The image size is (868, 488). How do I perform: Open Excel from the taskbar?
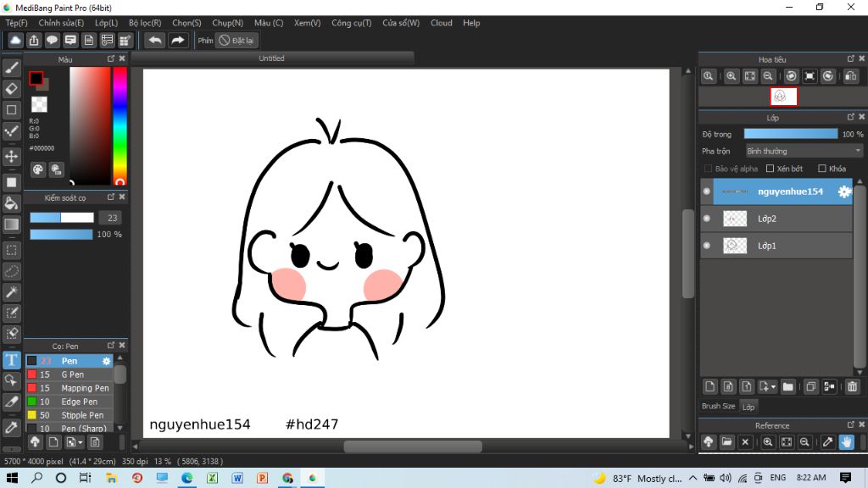tap(212, 478)
